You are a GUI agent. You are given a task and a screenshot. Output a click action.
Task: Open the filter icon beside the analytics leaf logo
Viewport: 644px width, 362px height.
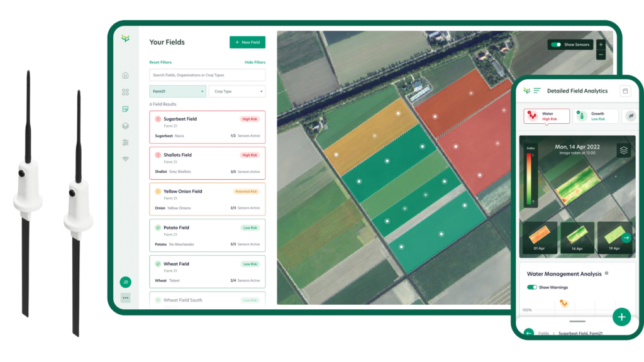[x=536, y=91]
